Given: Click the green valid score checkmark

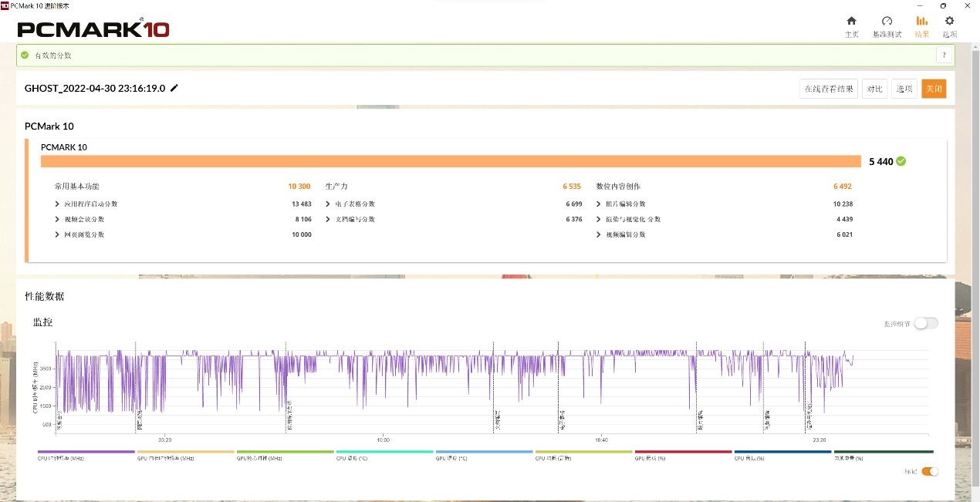Looking at the screenshot, I should 25,56.
